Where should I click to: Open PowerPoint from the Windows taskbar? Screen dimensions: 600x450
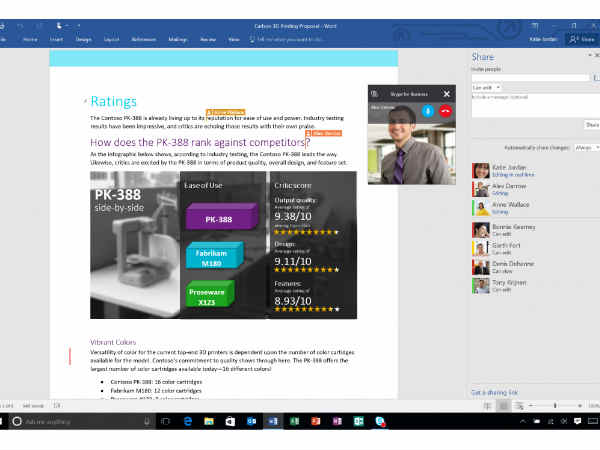point(315,422)
